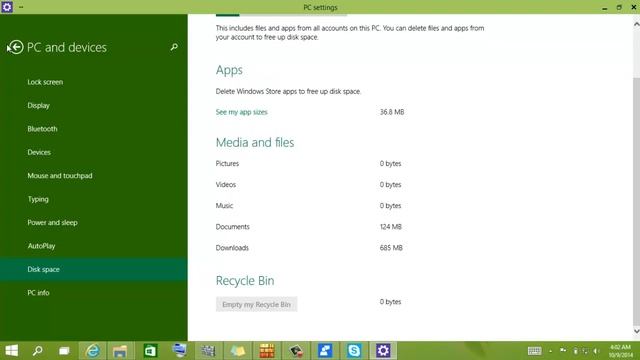This screenshot has height=360, width=640.
Task: Go back using the PC and devices arrow
Action: [x=16, y=47]
